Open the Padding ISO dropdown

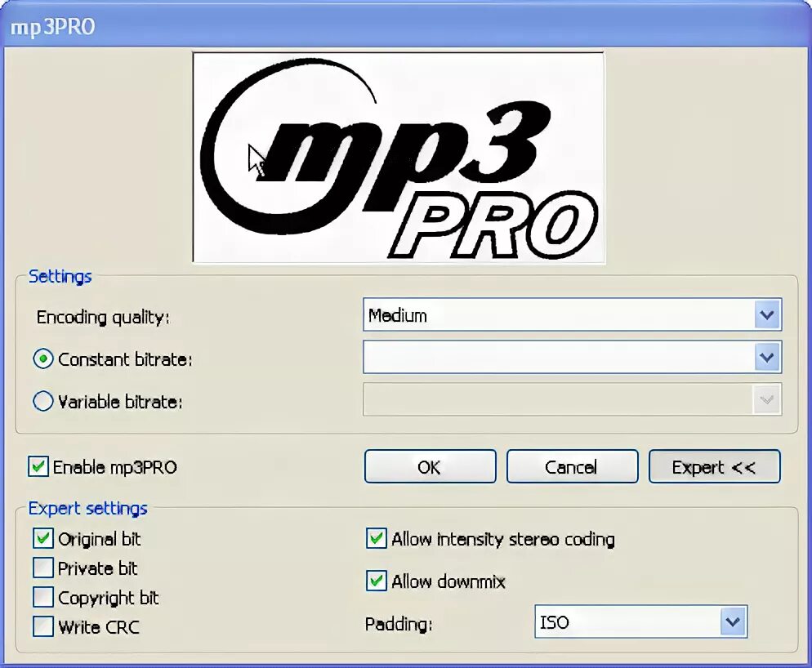640,621
